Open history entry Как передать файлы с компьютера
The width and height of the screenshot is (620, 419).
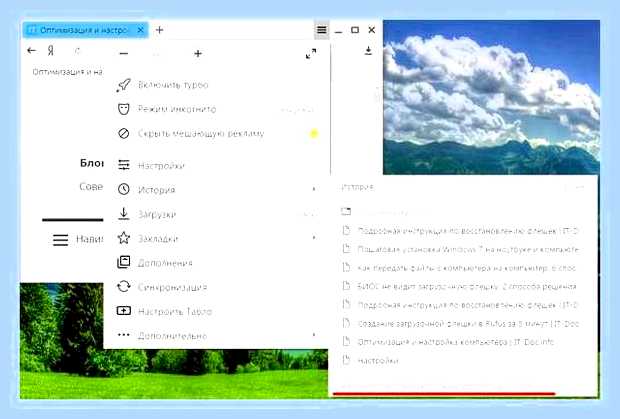[x=463, y=268]
